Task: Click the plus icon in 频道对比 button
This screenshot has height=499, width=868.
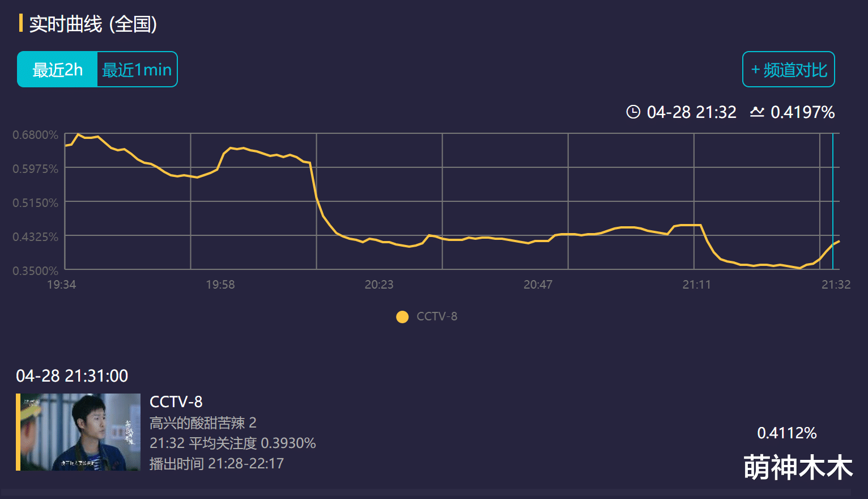Action: 755,69
